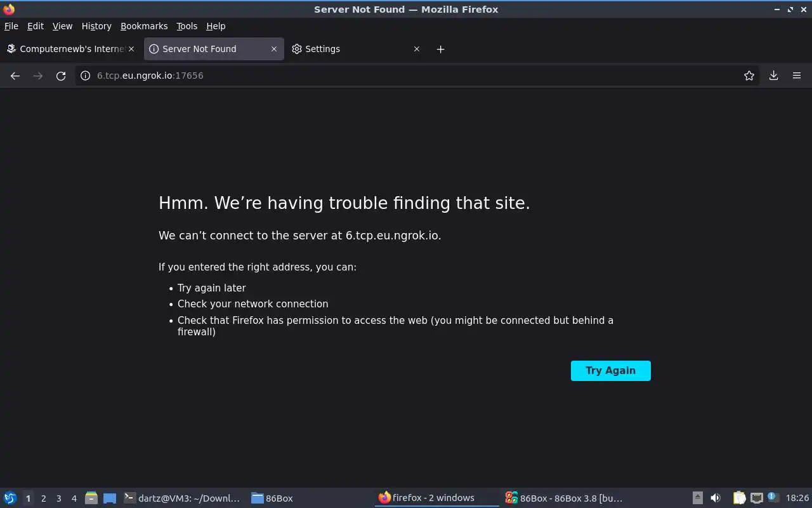
Task: Switch to the Computernewb's Internet tab
Action: tap(70, 49)
